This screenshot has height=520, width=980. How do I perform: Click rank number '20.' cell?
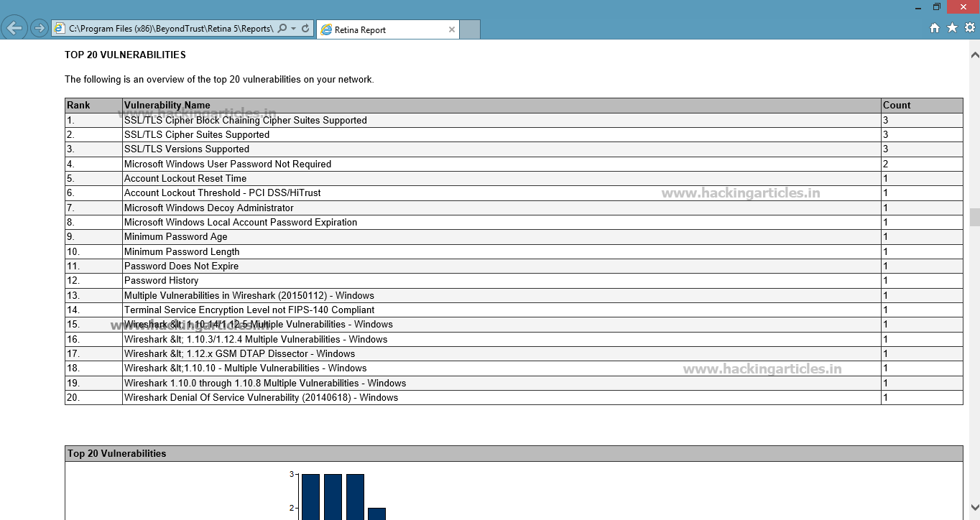[93, 398]
